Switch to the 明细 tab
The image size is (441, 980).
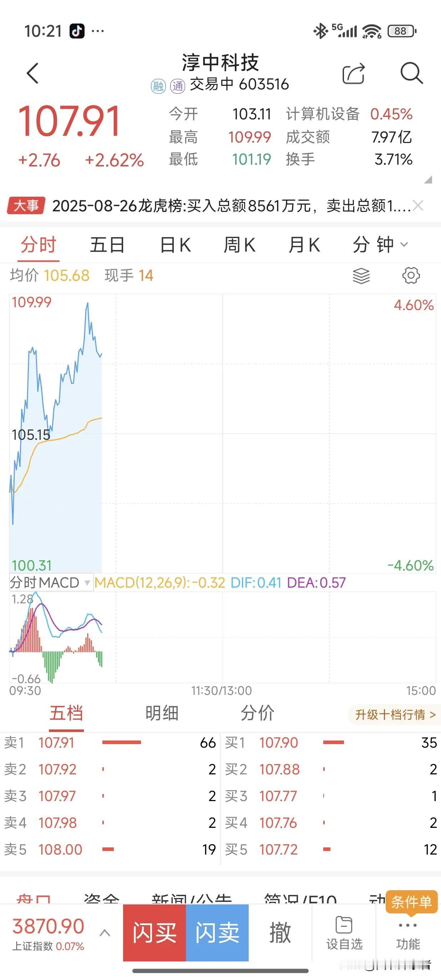click(x=162, y=713)
